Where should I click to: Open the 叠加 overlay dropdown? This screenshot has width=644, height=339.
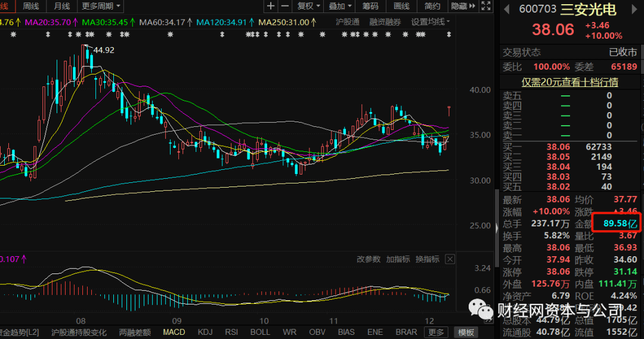pyautogui.click(x=340, y=6)
